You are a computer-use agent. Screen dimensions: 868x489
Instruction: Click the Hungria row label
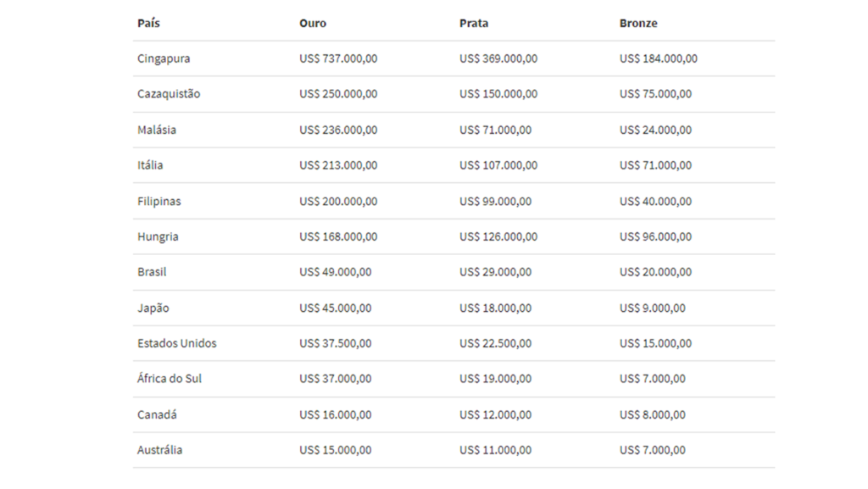click(x=158, y=237)
